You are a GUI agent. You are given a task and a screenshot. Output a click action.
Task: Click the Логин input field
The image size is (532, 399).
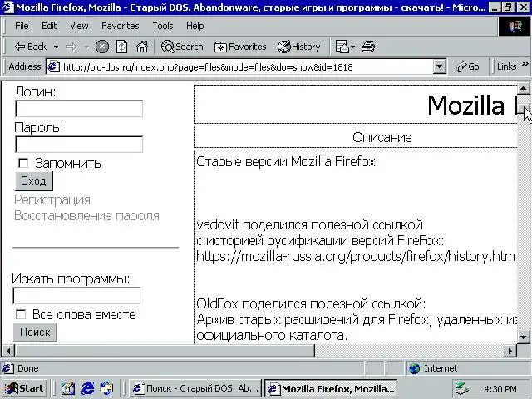coord(79,109)
